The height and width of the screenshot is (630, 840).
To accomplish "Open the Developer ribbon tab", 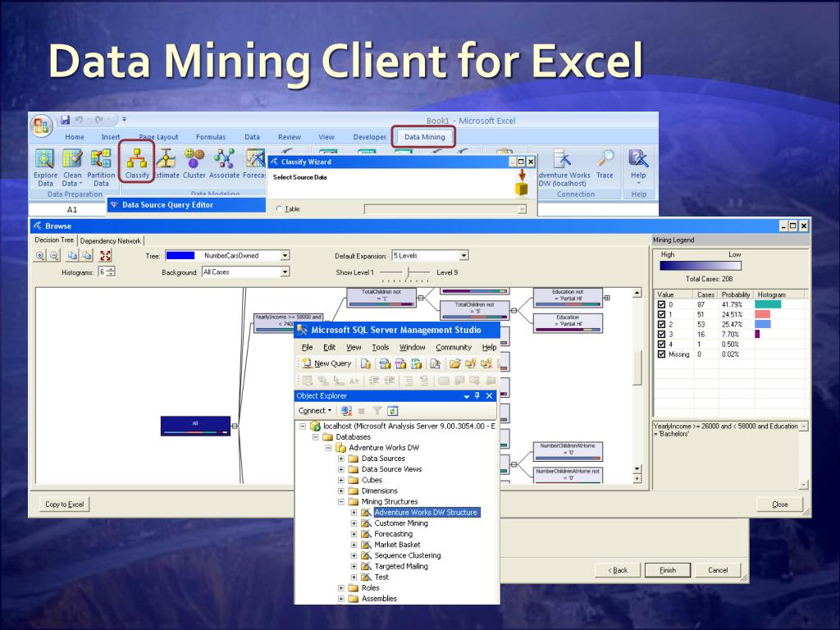I will pyautogui.click(x=370, y=137).
